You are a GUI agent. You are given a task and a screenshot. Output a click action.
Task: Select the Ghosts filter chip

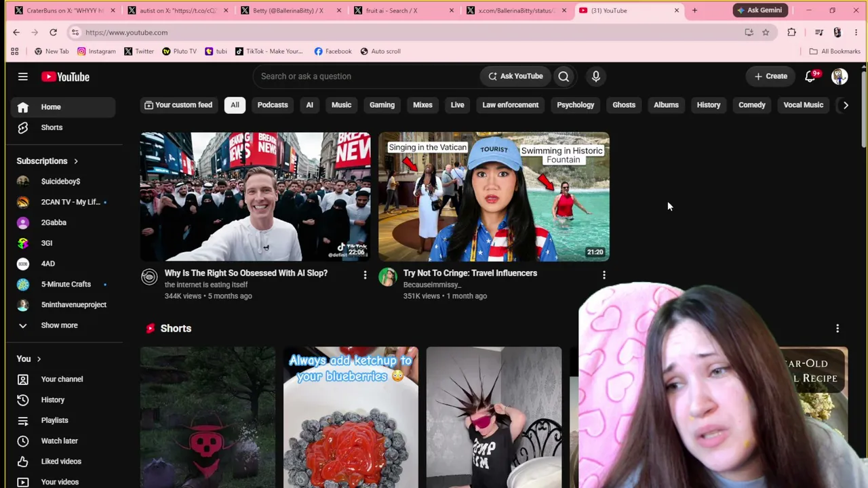(x=624, y=105)
